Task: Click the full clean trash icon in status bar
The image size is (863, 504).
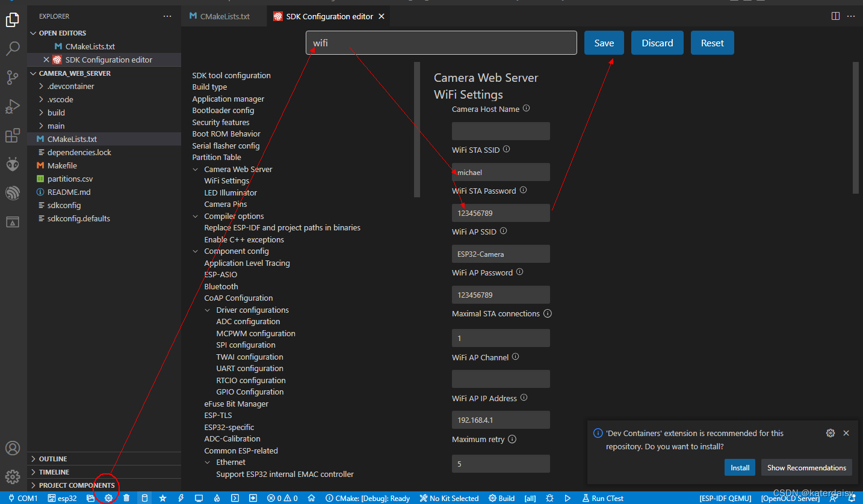Action: 126,498
